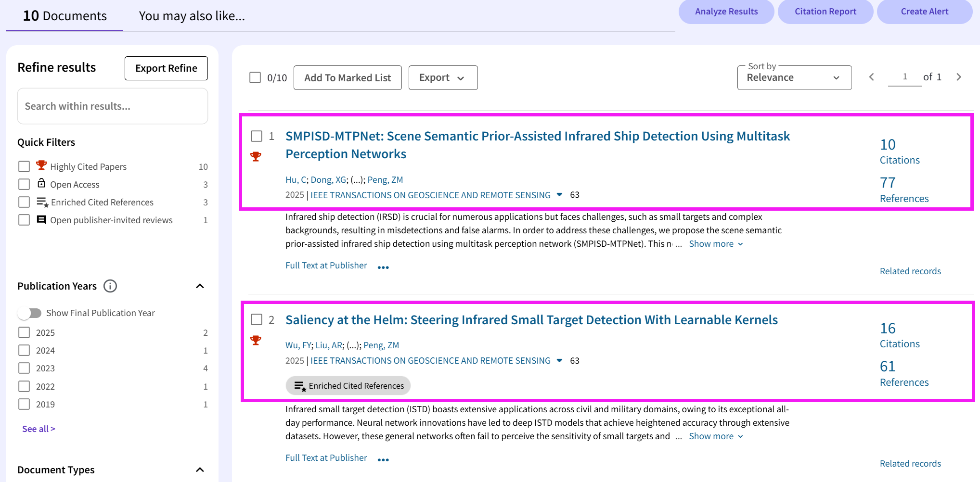
Task: Open the three-dots menu for second result
Action: coord(383,460)
